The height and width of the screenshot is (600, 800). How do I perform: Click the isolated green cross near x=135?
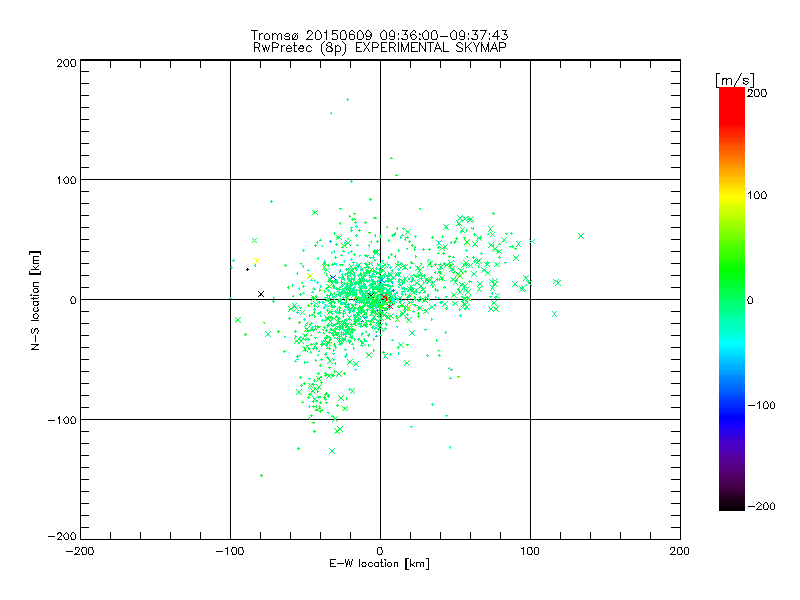coord(581,236)
